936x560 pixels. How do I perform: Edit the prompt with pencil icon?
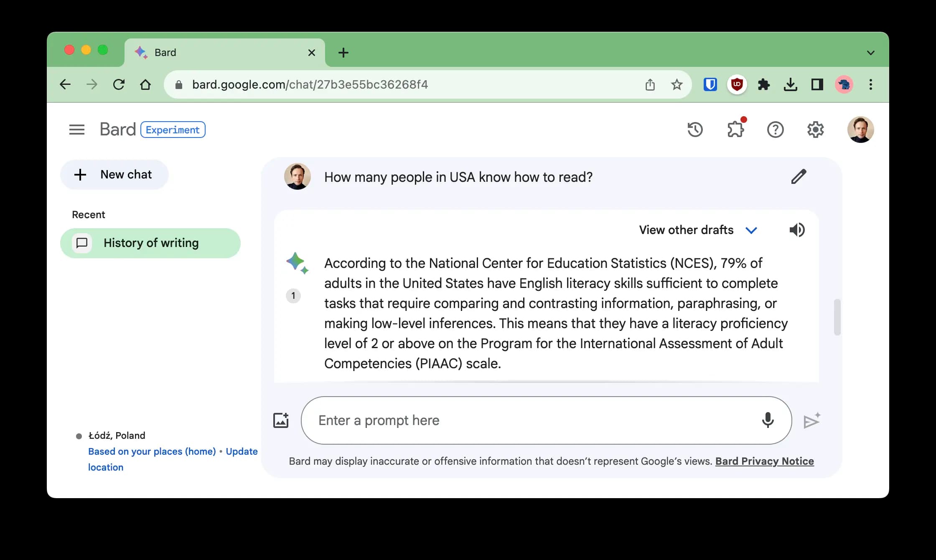pyautogui.click(x=799, y=177)
